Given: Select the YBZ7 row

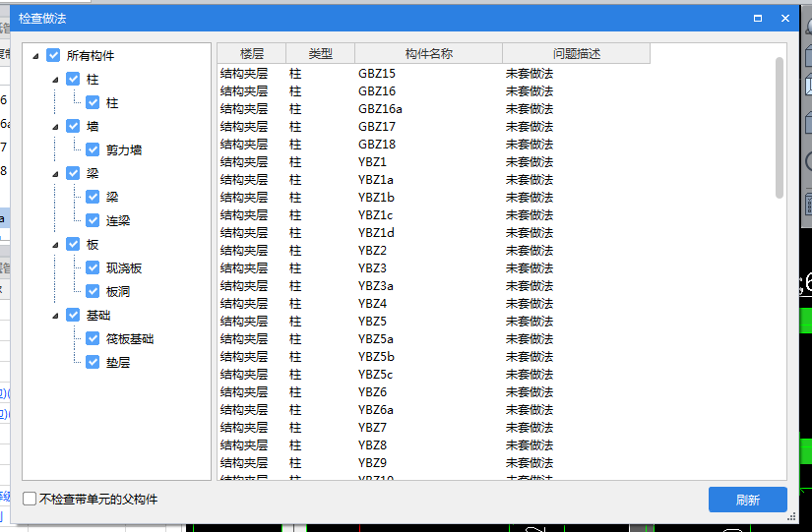Looking at the screenshot, I should pyautogui.click(x=434, y=428).
